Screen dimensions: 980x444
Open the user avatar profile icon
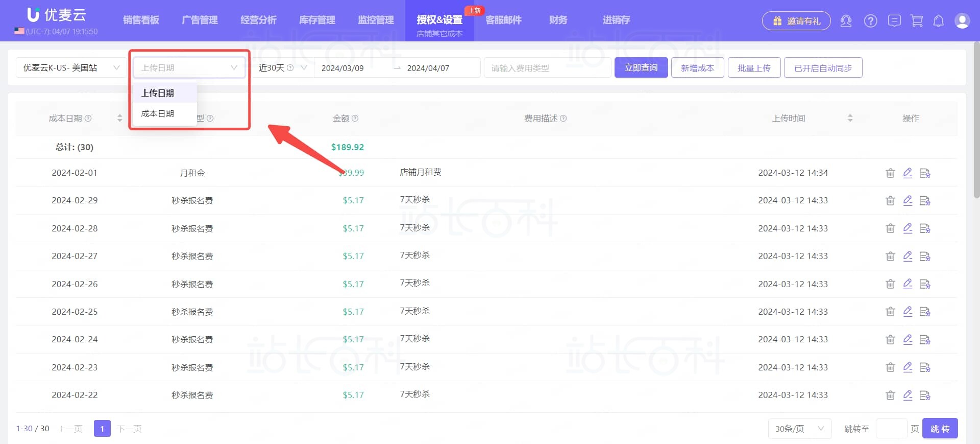962,21
